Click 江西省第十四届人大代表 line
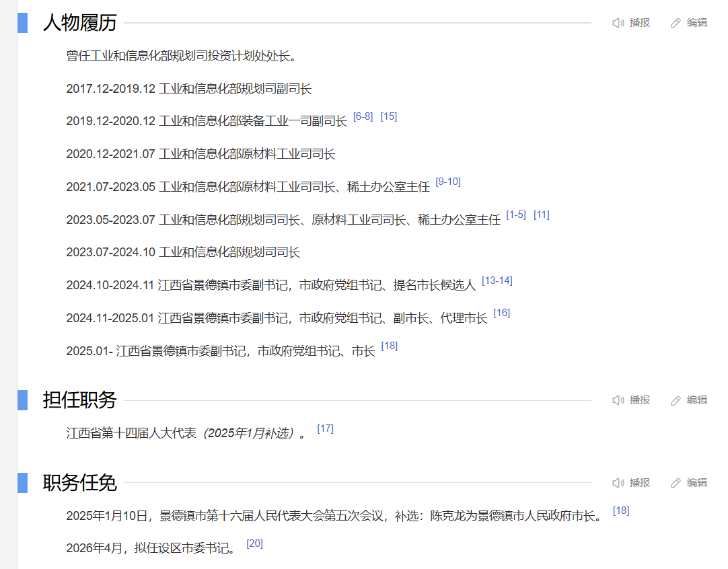 click(x=186, y=434)
